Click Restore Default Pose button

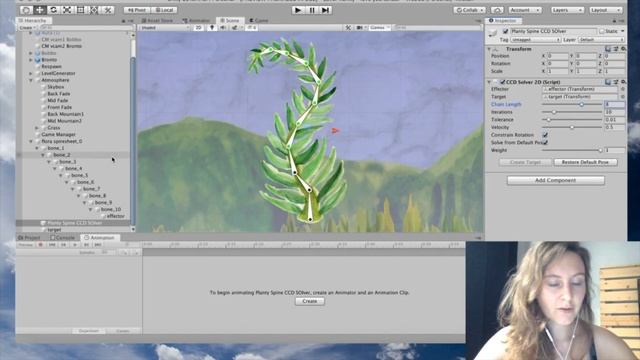tap(585, 162)
